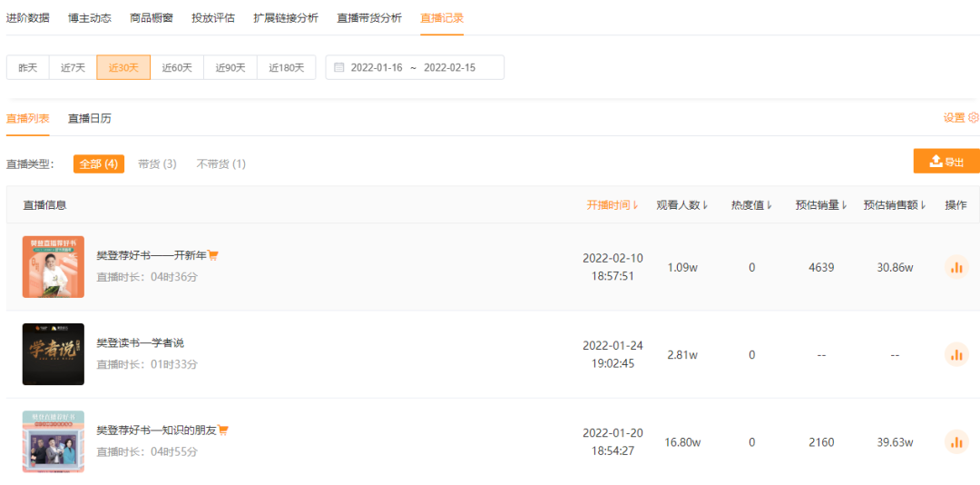Viewport: 980px width, 485px height.
Task: Open analytics chart icon for 樊登荐好书—知识的朋友 stream
Action: tap(956, 442)
